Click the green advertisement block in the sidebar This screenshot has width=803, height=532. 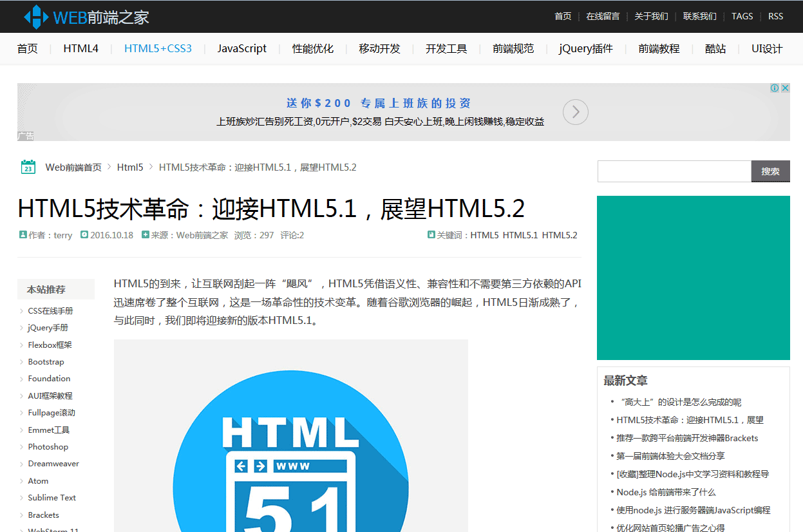tap(694, 278)
